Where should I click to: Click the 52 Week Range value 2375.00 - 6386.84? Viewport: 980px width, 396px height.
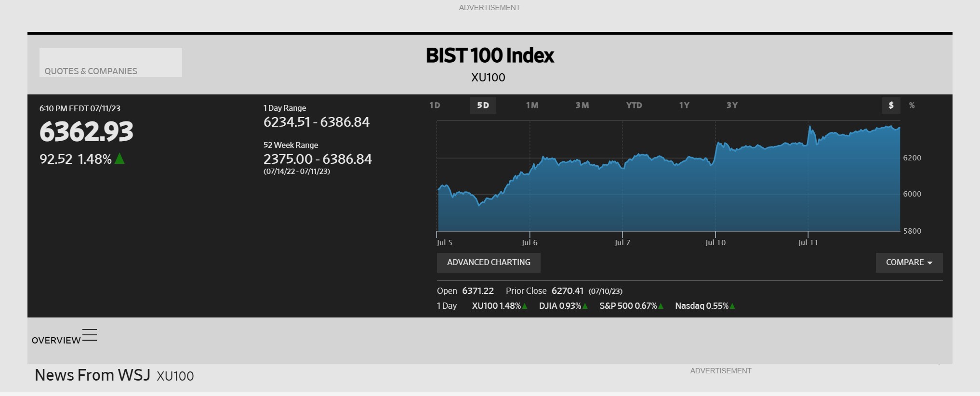318,159
